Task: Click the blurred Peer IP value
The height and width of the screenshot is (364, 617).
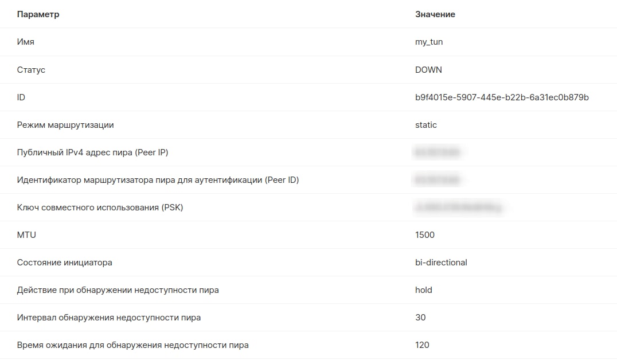Action: point(437,152)
